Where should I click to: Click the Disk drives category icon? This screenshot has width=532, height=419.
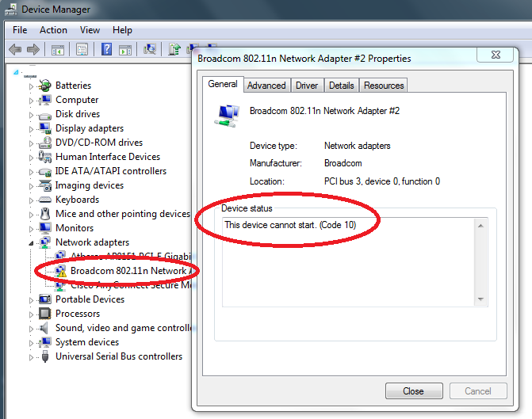tap(44, 115)
